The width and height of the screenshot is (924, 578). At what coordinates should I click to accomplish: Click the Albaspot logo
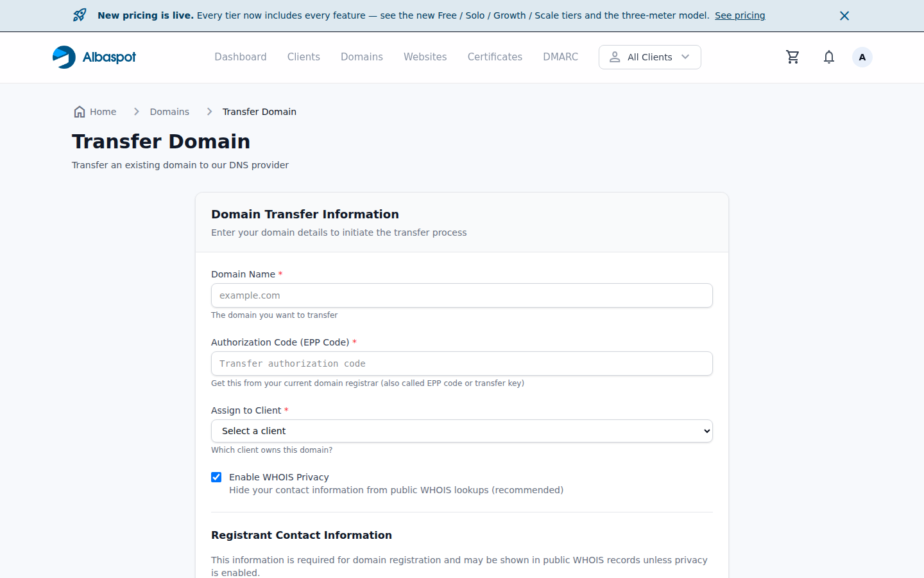click(x=94, y=57)
